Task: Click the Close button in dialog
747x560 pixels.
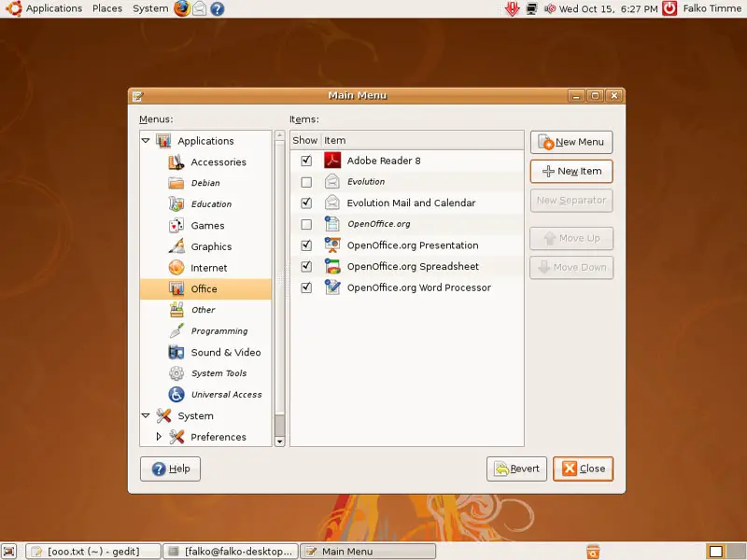Action: [x=583, y=469]
